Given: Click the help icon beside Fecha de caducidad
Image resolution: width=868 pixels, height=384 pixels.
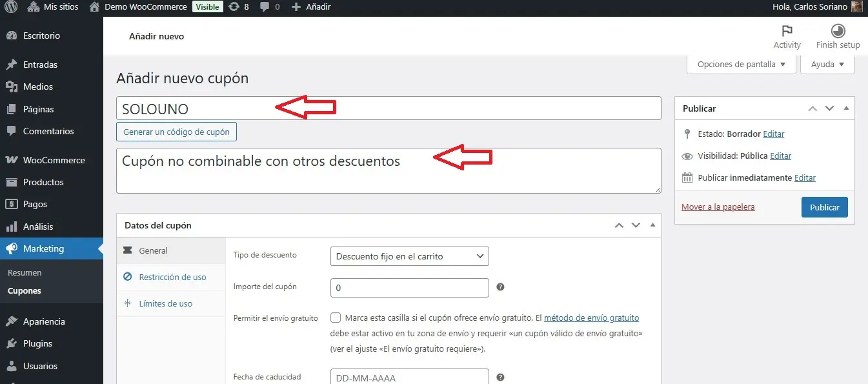Looking at the screenshot, I should (500, 378).
